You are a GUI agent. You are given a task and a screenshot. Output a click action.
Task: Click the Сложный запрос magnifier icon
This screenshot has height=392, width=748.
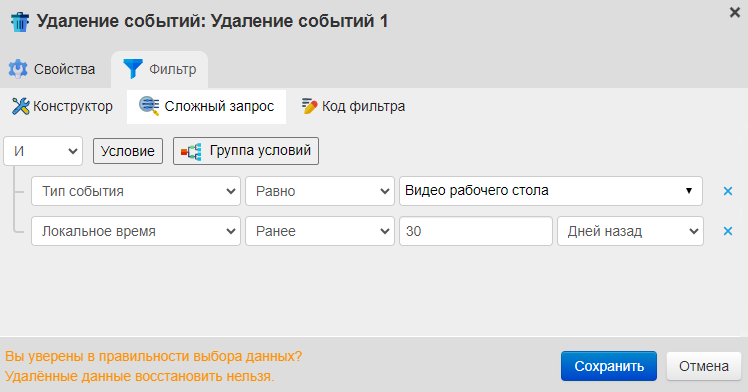coord(149,106)
